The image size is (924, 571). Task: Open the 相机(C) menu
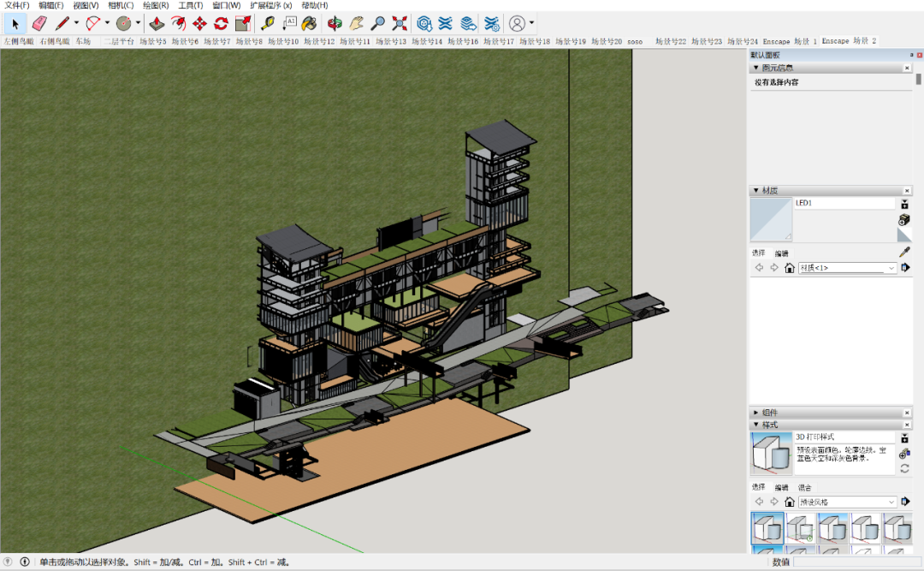121,5
